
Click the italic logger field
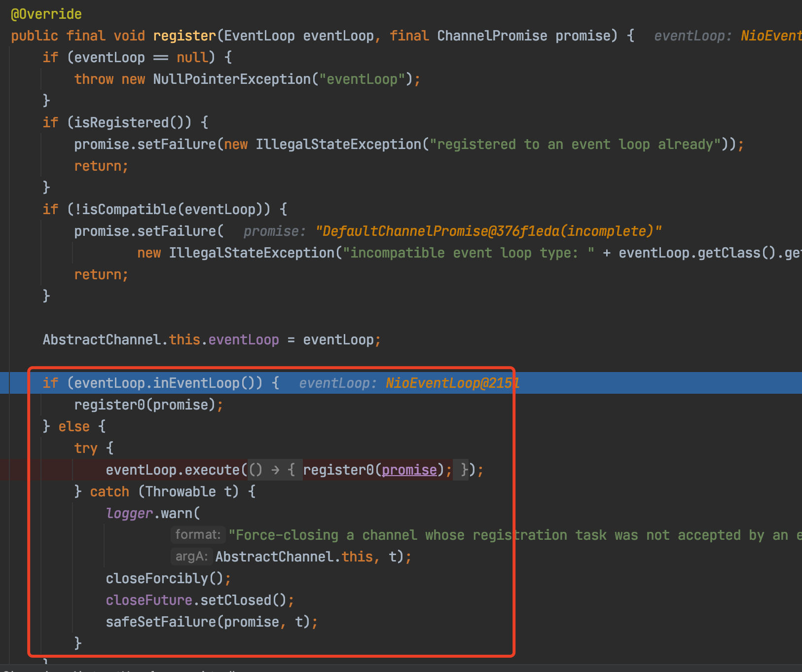click(129, 513)
